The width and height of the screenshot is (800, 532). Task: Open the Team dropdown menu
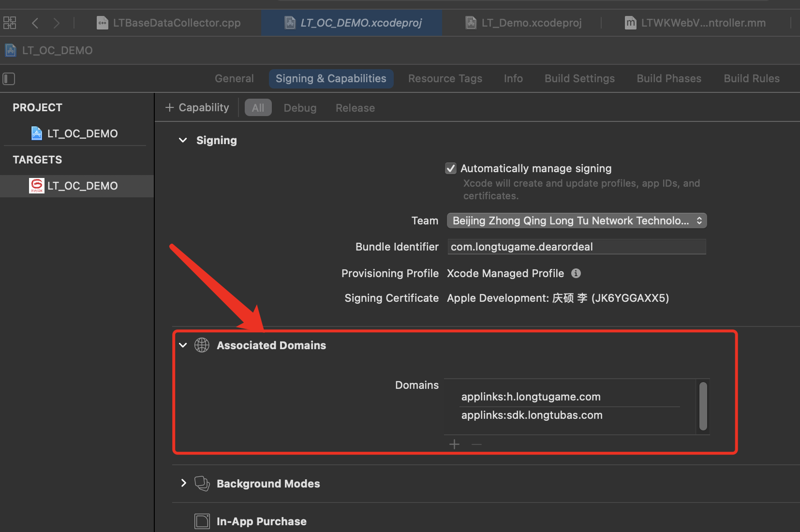(x=577, y=221)
